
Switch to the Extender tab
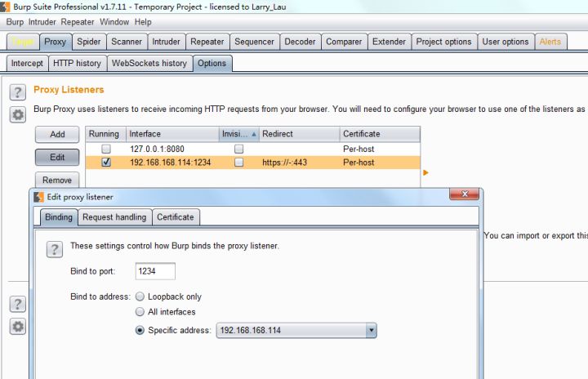tap(389, 42)
